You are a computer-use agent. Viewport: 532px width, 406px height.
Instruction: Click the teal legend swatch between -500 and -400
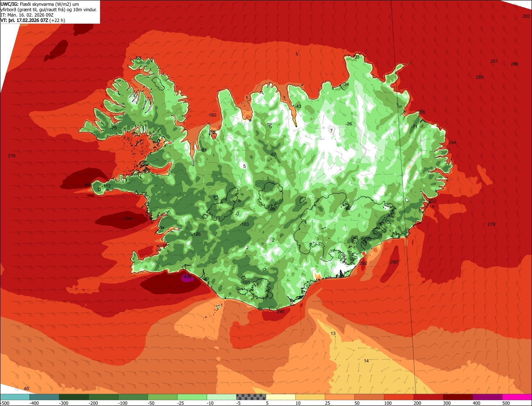(x=15, y=397)
